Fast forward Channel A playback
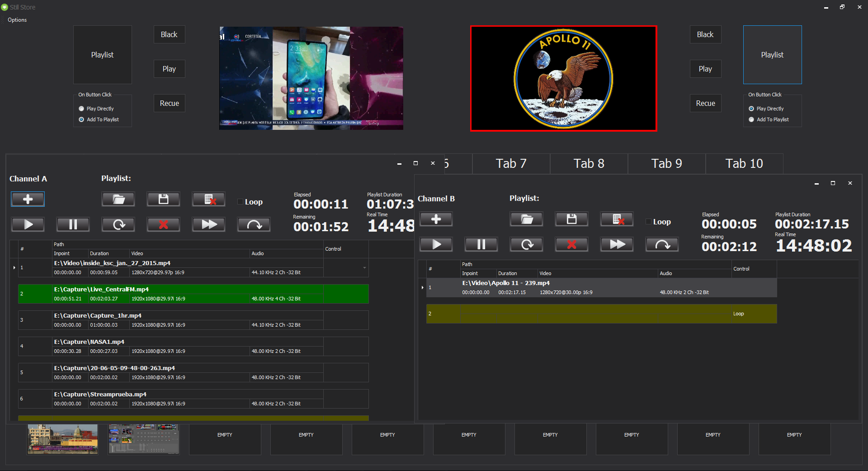 pos(208,224)
